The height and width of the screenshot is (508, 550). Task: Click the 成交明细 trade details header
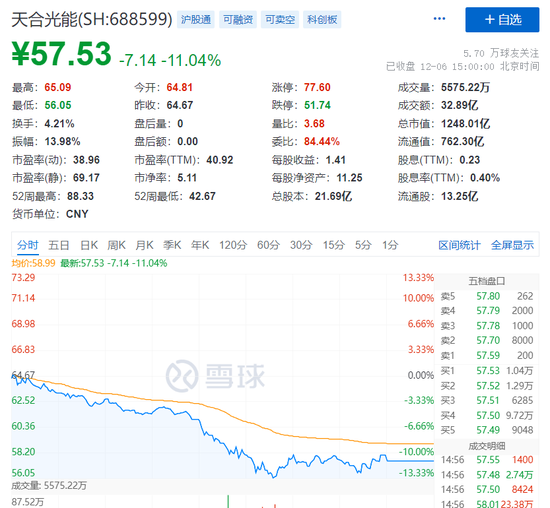[487, 446]
